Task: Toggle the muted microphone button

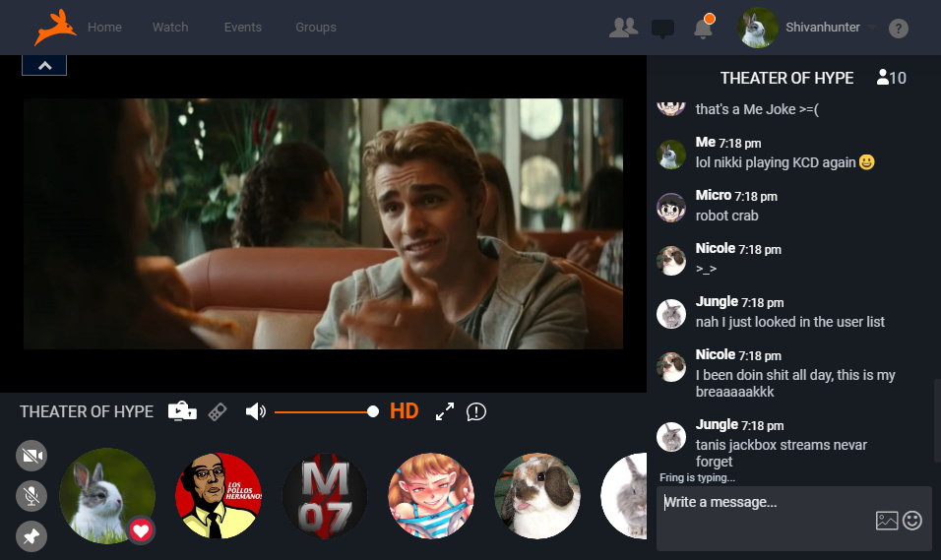Action: (x=31, y=496)
